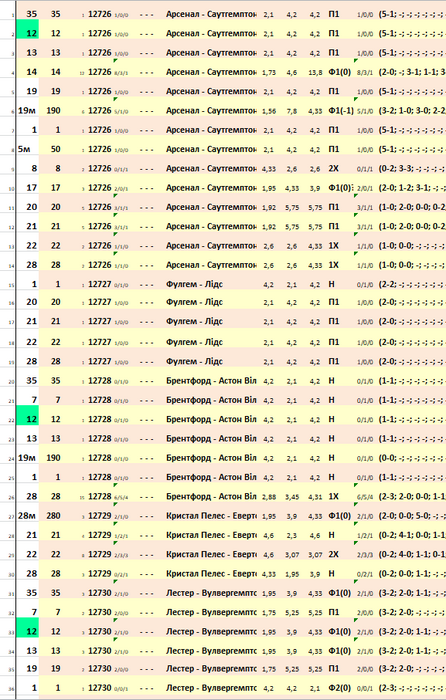Select first 35 in Лестер row
Viewport: 446px width, 700px height.
coord(31,593)
